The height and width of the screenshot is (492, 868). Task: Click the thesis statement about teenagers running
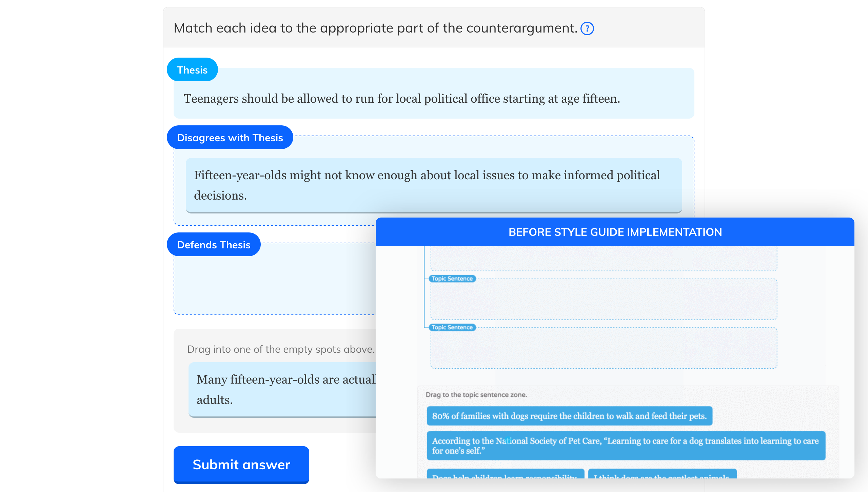click(401, 99)
